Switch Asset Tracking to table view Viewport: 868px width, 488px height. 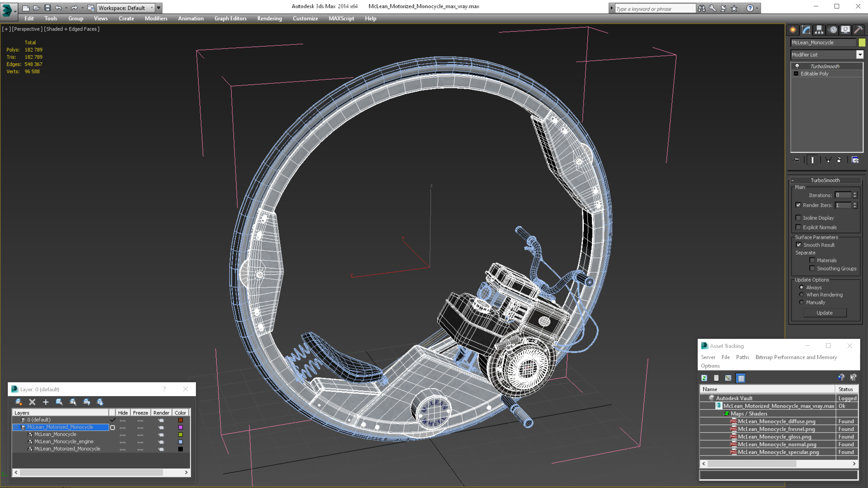741,378
